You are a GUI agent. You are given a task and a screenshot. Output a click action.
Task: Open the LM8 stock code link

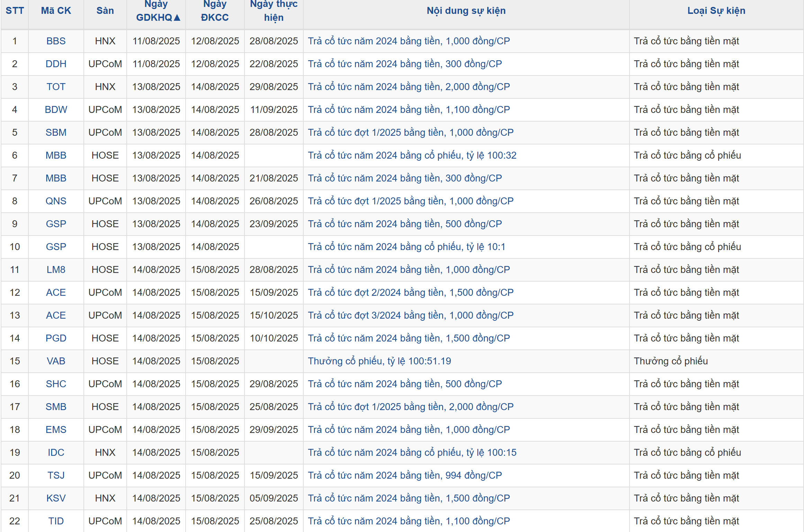pyautogui.click(x=56, y=270)
